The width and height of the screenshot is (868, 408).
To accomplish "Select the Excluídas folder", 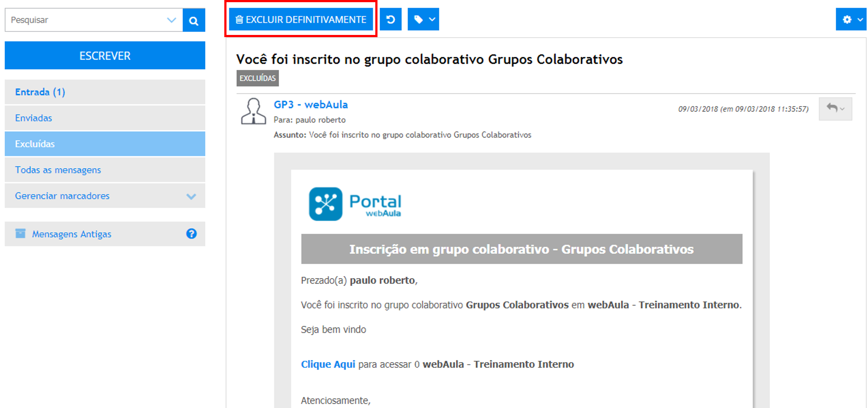I will (x=35, y=144).
